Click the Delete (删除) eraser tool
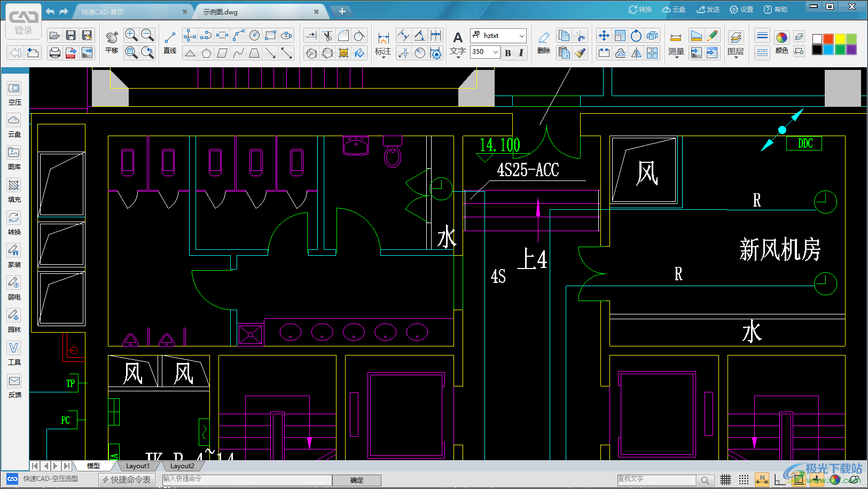This screenshot has height=489, width=868. (x=544, y=42)
